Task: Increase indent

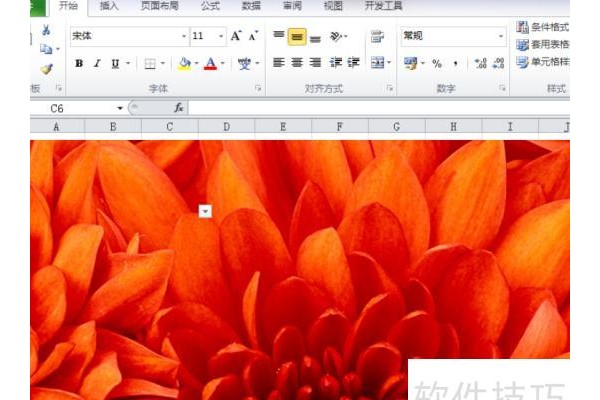Action: point(353,62)
